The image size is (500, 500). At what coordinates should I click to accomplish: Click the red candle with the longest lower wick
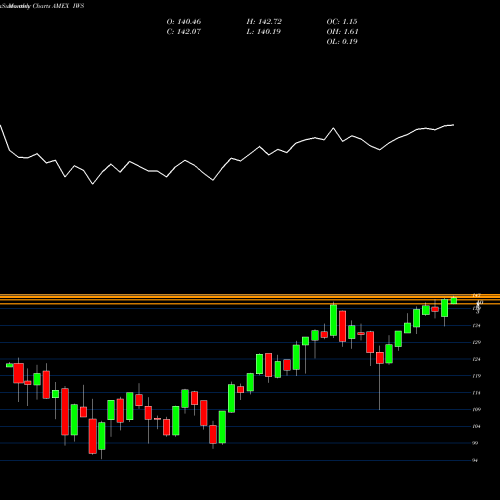tap(380, 358)
